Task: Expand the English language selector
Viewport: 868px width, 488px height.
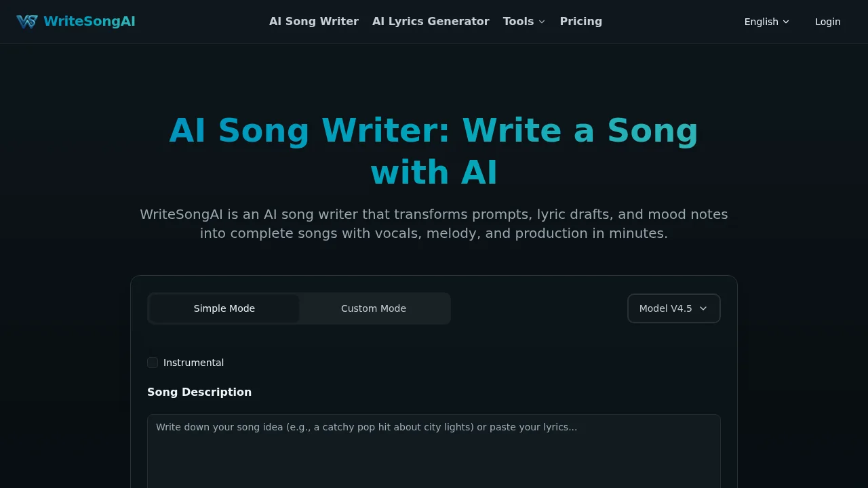Action: (x=766, y=22)
